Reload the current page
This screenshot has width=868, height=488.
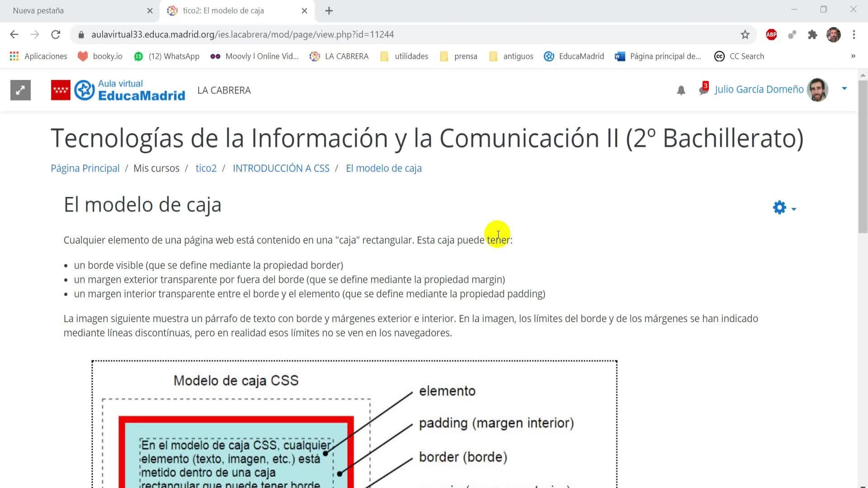[x=56, y=34]
